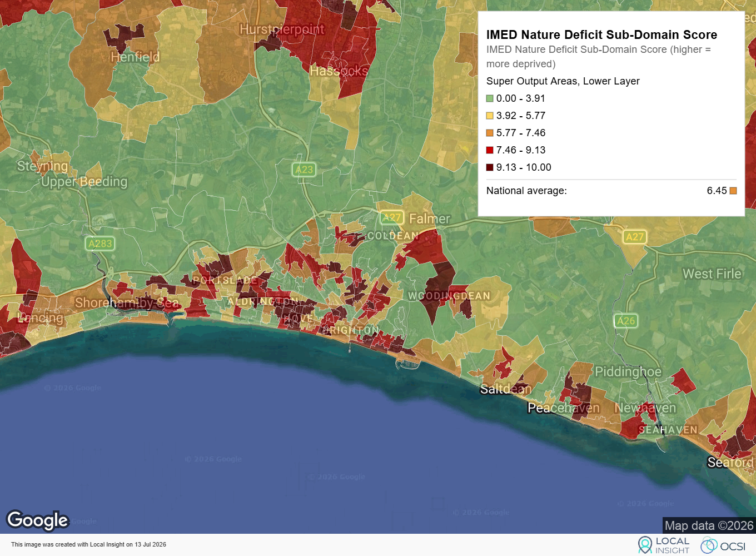Select the Hassocks place label
Viewport: 756px width, 556px height.
point(339,71)
